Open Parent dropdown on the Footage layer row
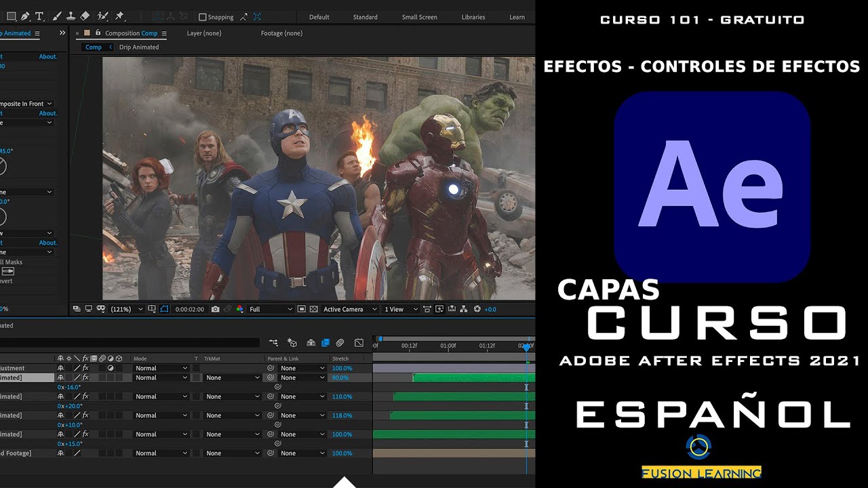Screen dimensions: 868x488 pos(302,453)
